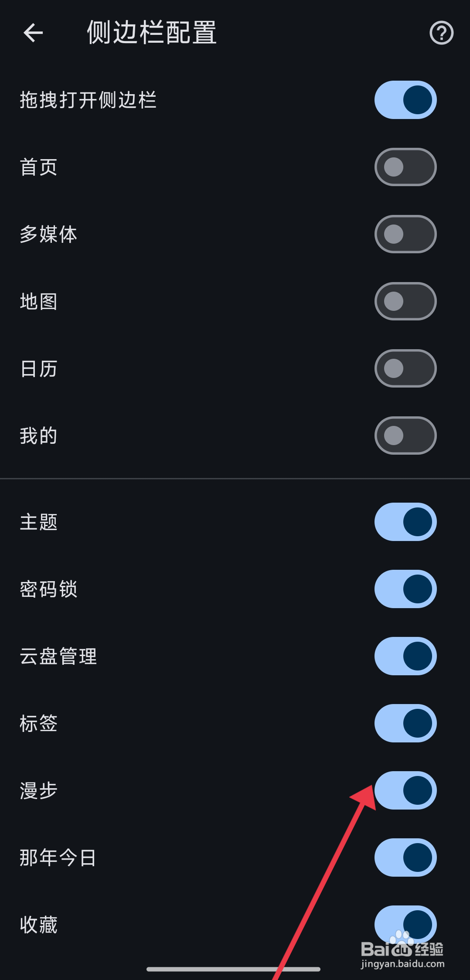Switch off the 漫步 toggle

[x=405, y=790]
